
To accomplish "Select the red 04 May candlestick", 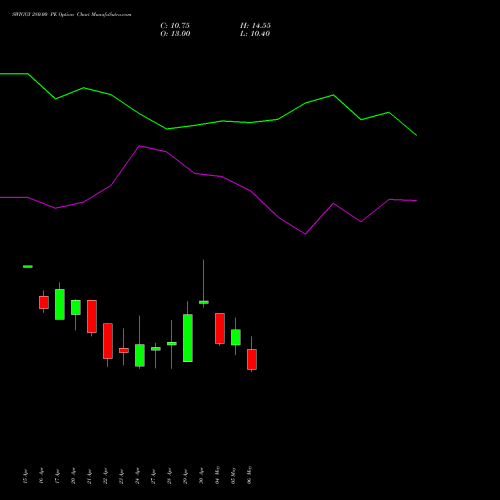I will click(220, 328).
